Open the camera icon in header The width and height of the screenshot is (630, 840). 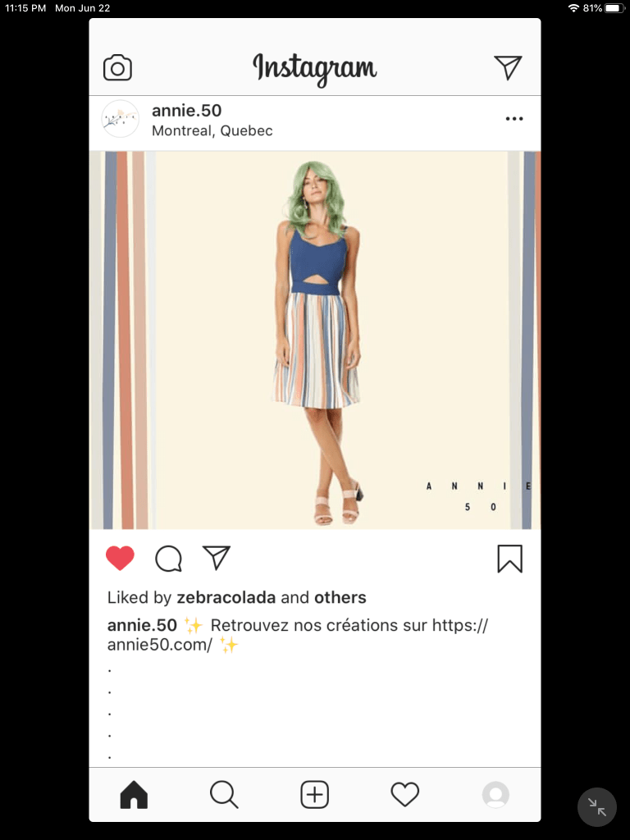117,67
